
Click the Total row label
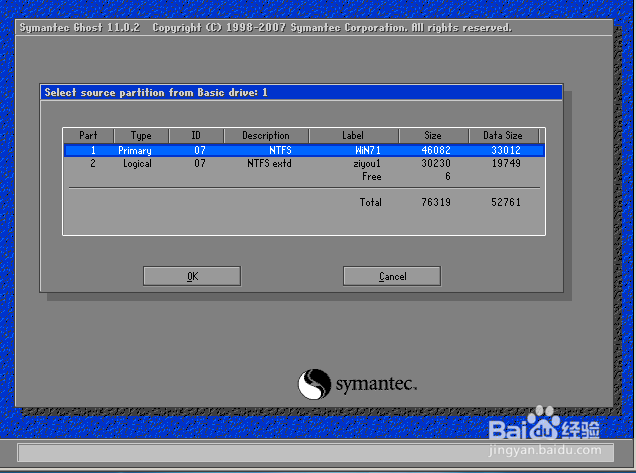pyautogui.click(x=370, y=202)
